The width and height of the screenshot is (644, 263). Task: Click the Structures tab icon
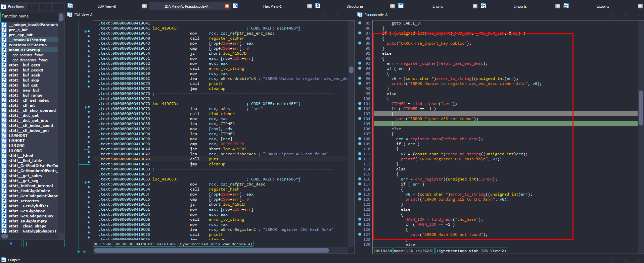click(x=318, y=6)
